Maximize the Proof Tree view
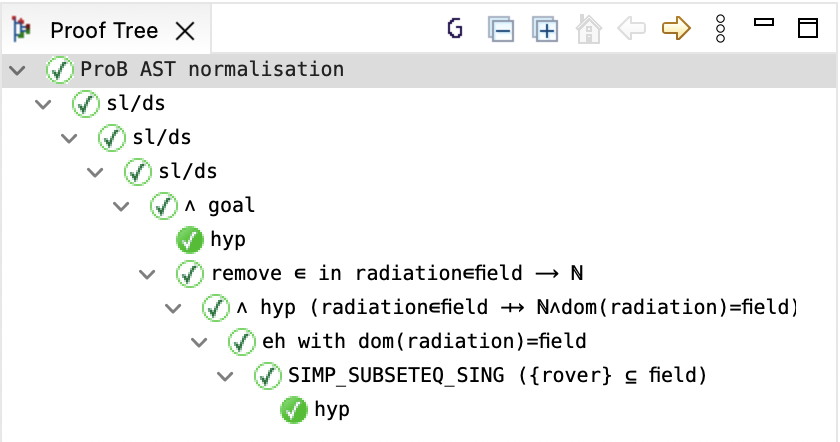Viewport: 840px width, 442px height. pyautogui.click(x=808, y=28)
